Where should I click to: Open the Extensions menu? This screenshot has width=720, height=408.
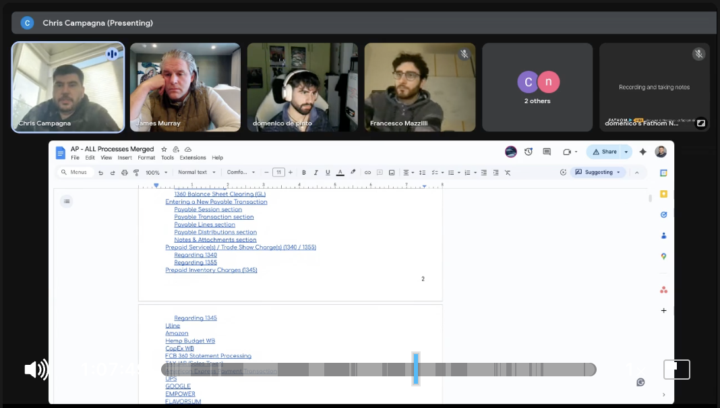pyautogui.click(x=192, y=158)
